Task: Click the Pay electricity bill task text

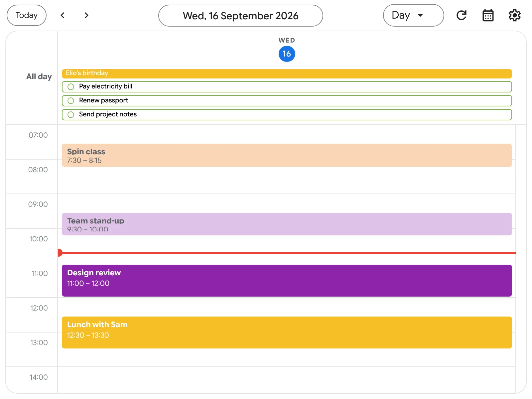Action: tap(106, 86)
